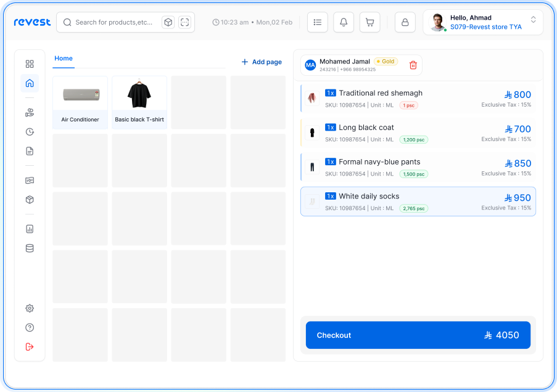This screenshot has width=557, height=392.
Task: Select the Home icon in sidebar
Action: click(30, 83)
